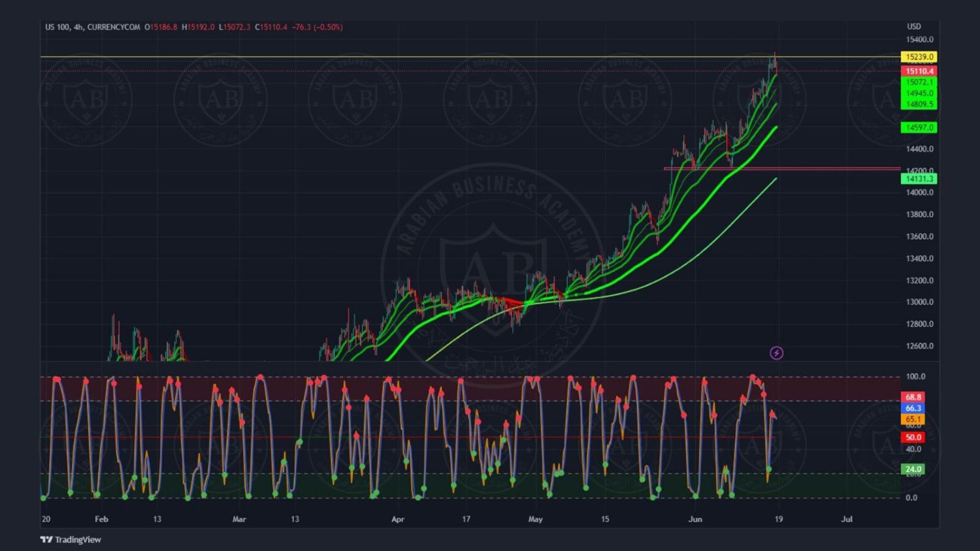
Task: Click the closing price value C15110.4
Action: coord(271,27)
